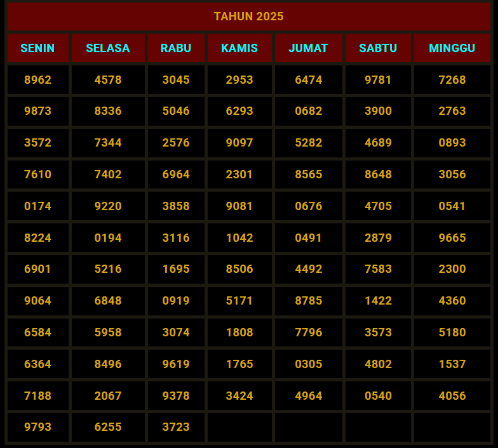Image resolution: width=498 pixels, height=448 pixels.
Task: Click cell with value 2953
Action: (x=239, y=80)
